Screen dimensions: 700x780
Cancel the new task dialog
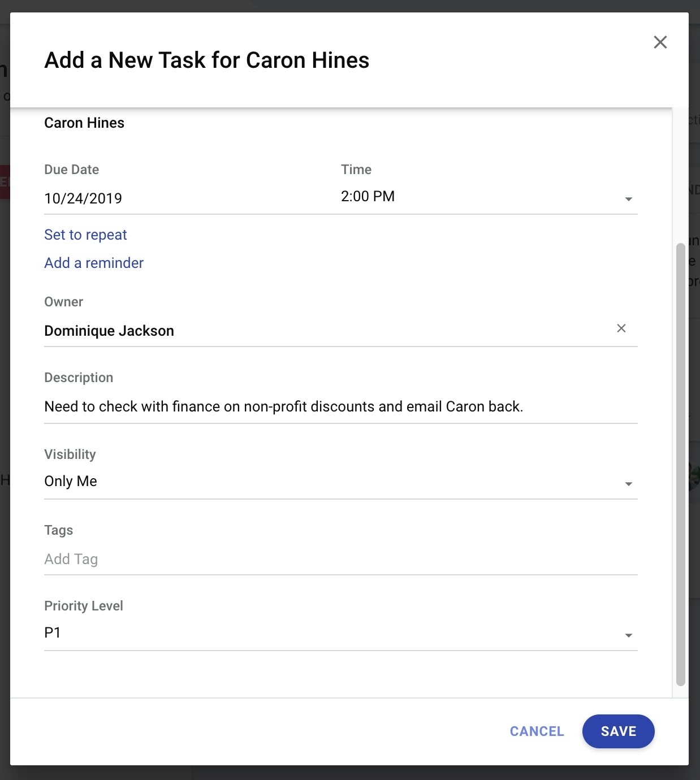click(x=537, y=731)
